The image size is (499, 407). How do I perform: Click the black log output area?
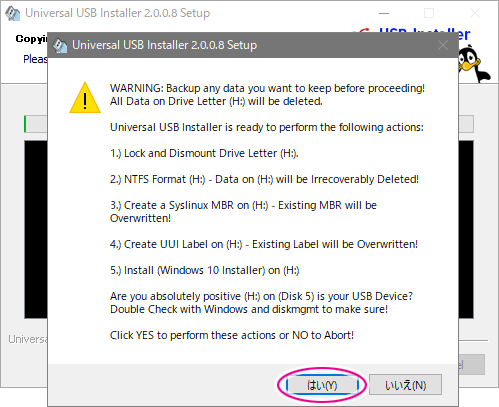36,229
